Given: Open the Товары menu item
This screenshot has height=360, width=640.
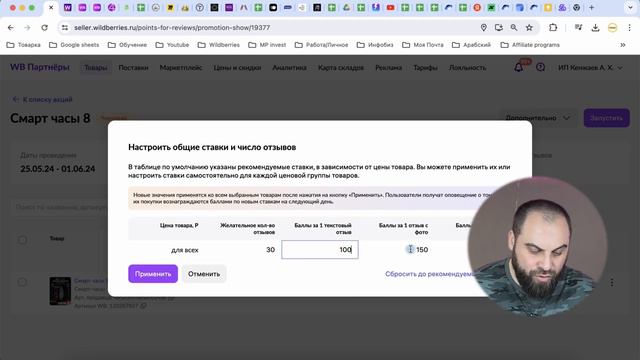Looking at the screenshot, I should [x=96, y=68].
